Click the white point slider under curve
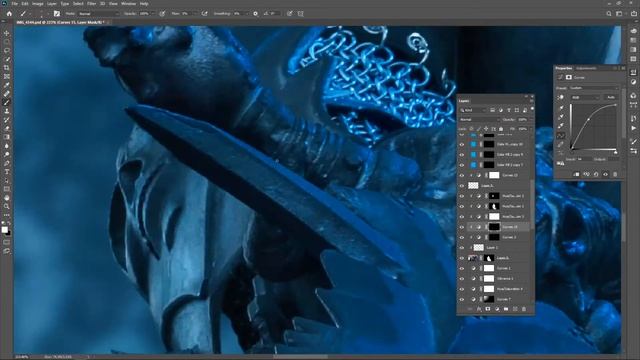 point(616,153)
